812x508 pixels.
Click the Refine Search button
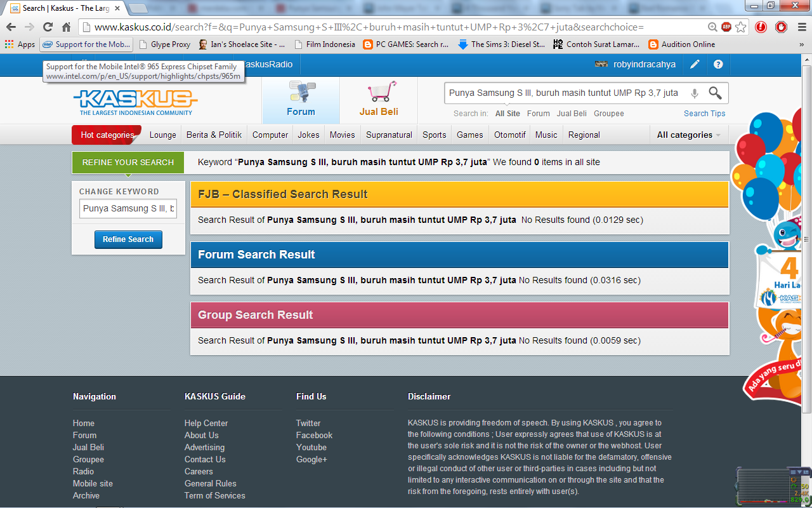(x=128, y=239)
